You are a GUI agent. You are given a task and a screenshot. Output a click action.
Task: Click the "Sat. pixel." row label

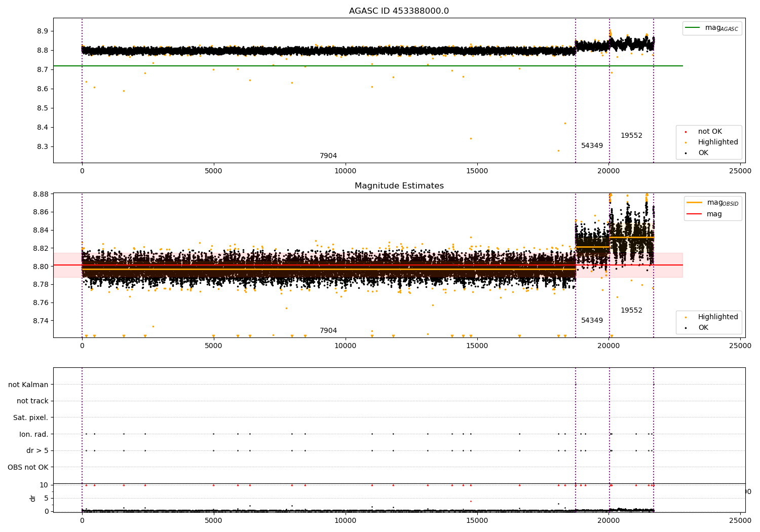click(30, 418)
